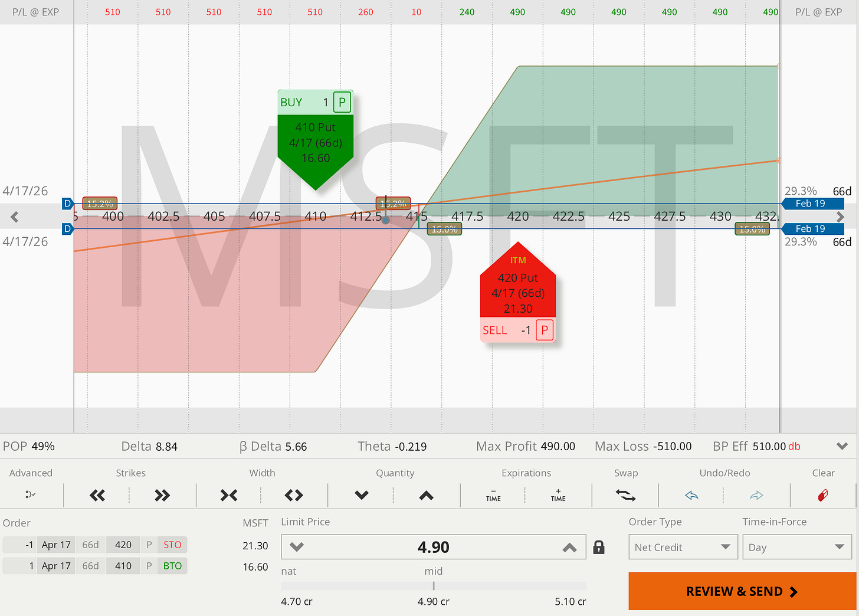This screenshot has width=859, height=616.
Task: Click the 4.90 cr mid price label
Action: pos(434,601)
